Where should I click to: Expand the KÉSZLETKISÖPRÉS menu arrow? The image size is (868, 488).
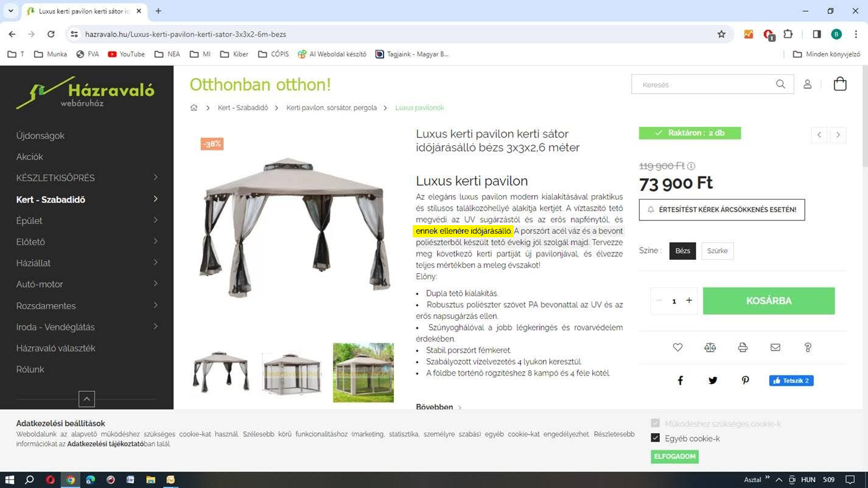156,178
